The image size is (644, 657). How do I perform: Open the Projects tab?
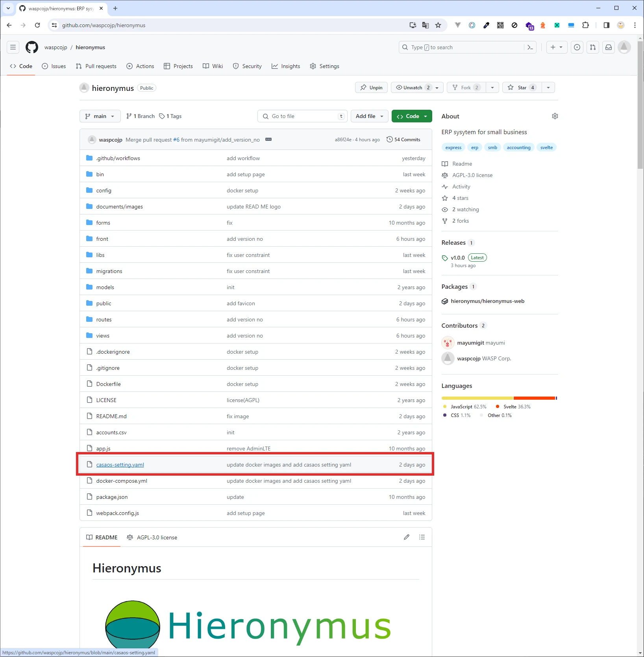[178, 66]
